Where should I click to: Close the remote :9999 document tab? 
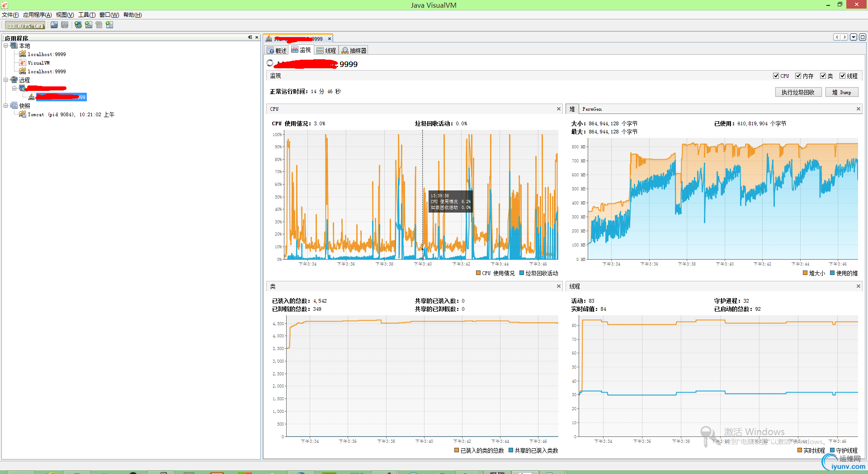tap(330, 39)
